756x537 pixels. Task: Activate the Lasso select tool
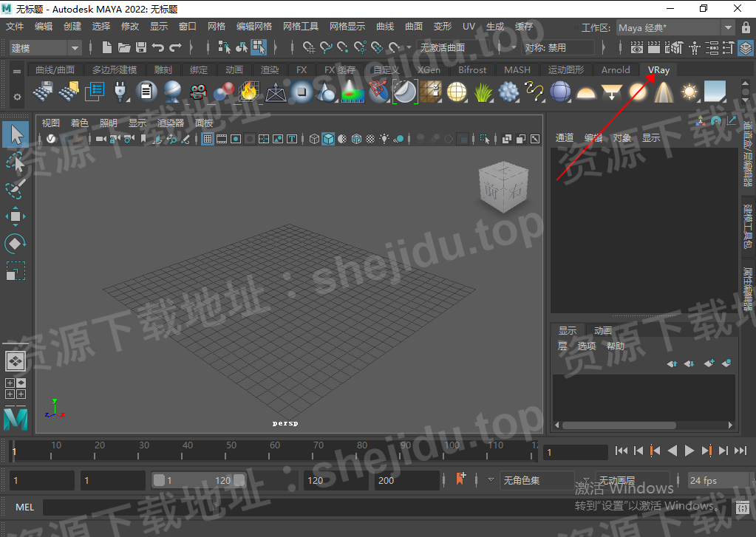coord(16,163)
